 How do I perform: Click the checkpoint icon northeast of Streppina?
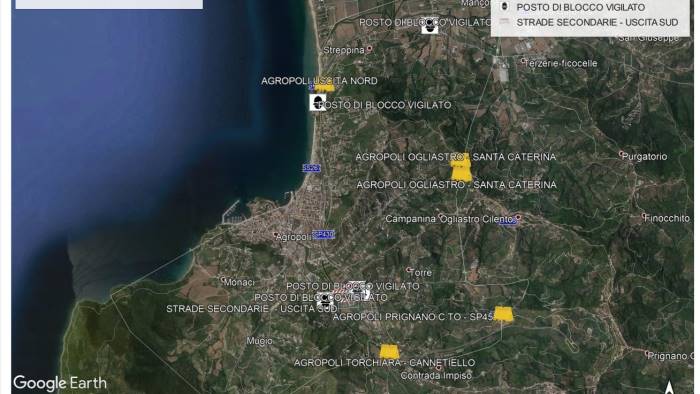[429, 26]
